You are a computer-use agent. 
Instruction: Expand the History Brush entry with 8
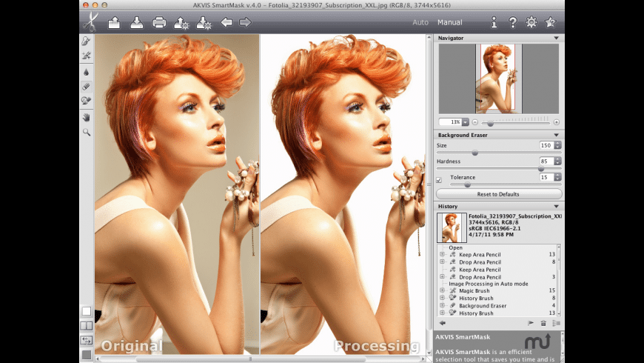pyautogui.click(x=443, y=298)
